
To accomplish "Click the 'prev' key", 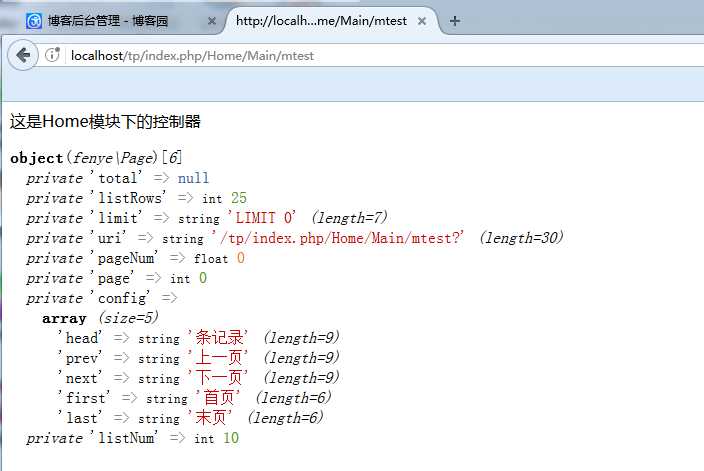I will [x=80, y=358].
